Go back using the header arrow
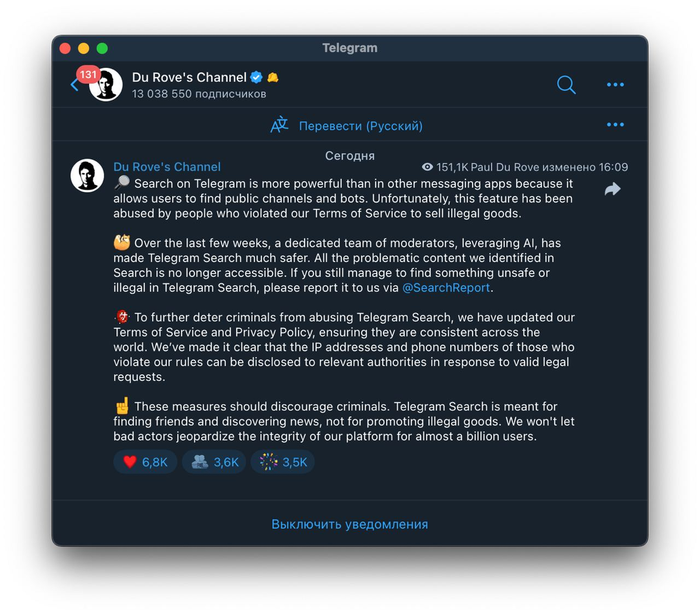700x615 pixels. (x=74, y=85)
